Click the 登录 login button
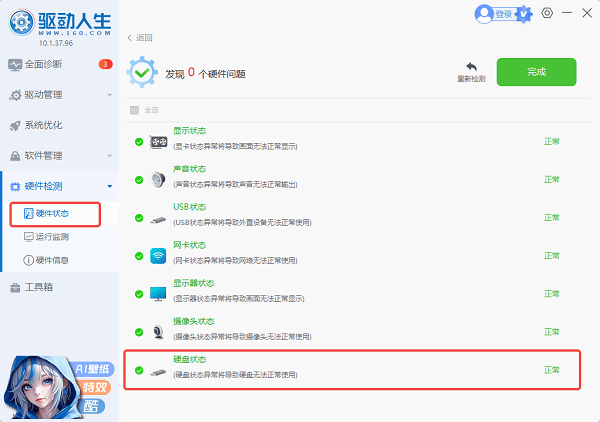Screen dimensions: 600x422 tap(504, 14)
